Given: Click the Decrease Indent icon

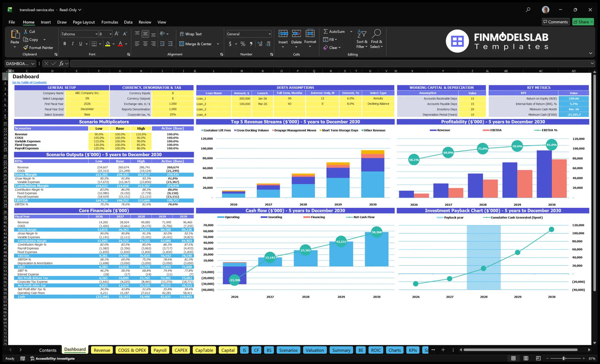Looking at the screenshot, I should 163,44.
